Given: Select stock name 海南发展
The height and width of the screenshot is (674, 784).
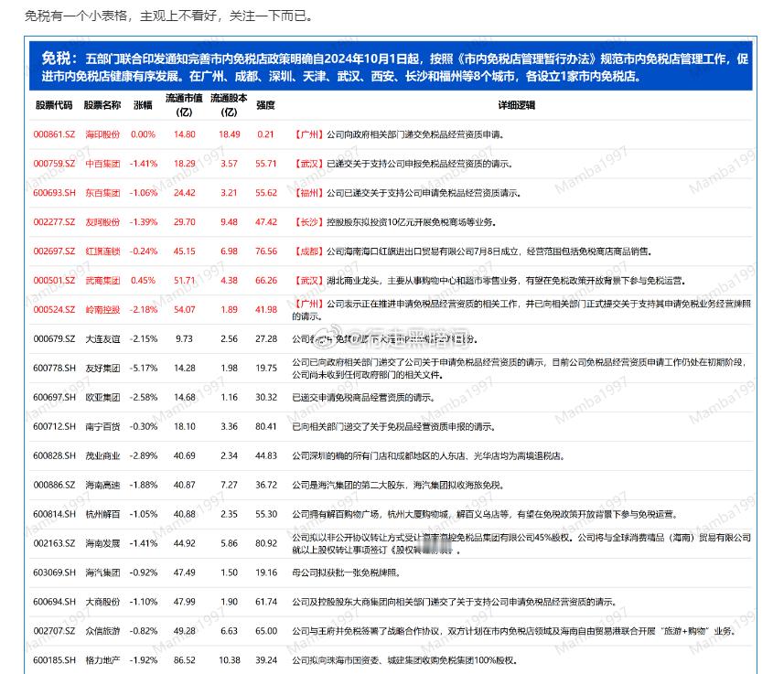Looking at the screenshot, I should (x=102, y=543).
